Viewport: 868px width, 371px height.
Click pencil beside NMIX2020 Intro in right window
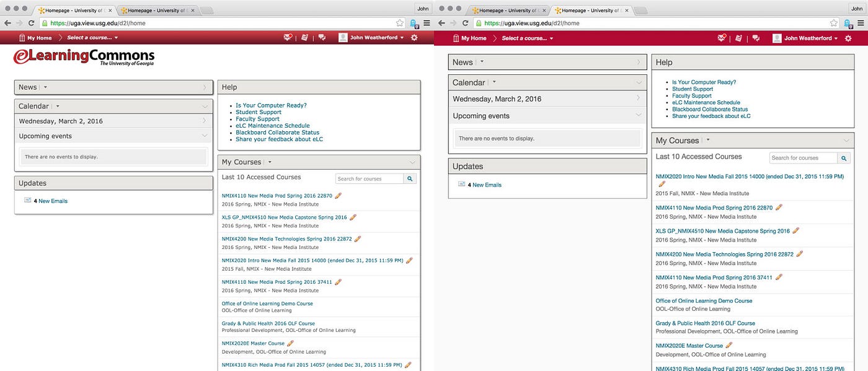(x=662, y=184)
